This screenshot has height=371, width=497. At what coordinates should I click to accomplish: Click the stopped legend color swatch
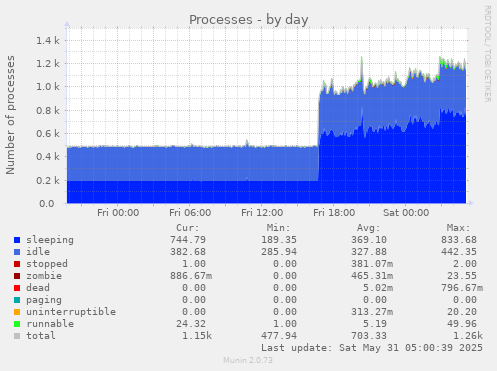(x=17, y=264)
